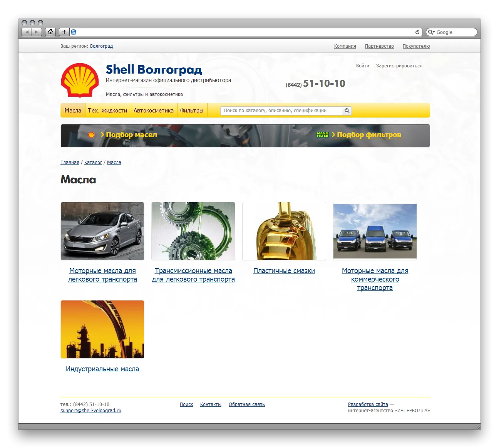Click the catalog search text field
The width and height of the screenshot is (499, 448).
click(x=281, y=111)
